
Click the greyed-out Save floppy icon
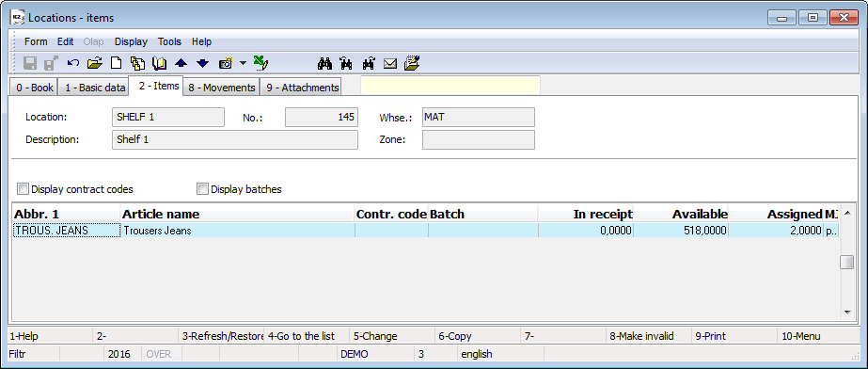[x=30, y=63]
